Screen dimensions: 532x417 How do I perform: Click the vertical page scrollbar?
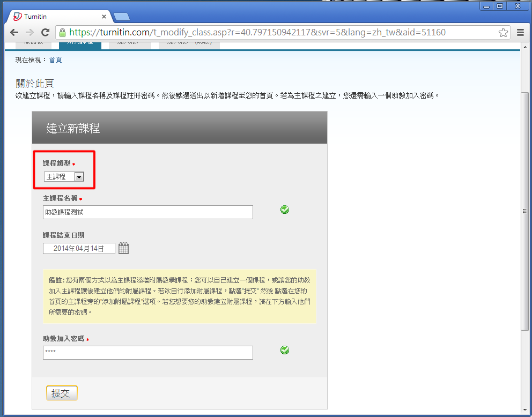(x=524, y=211)
